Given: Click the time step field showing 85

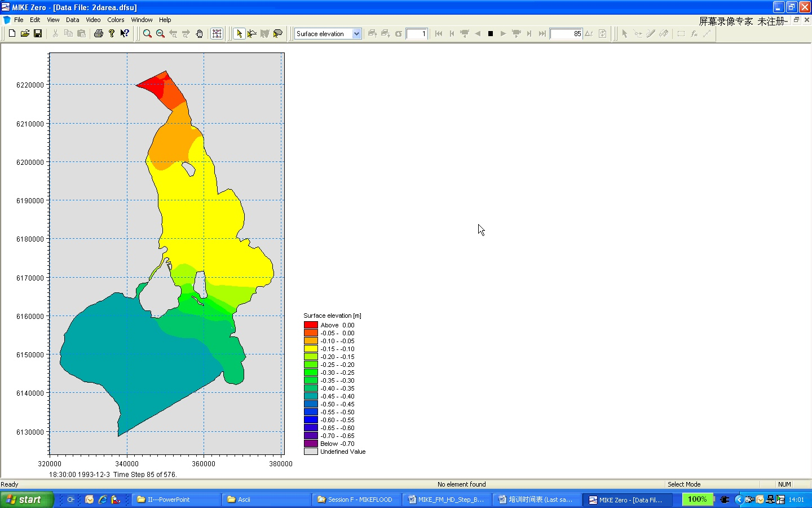Looking at the screenshot, I should (x=566, y=34).
